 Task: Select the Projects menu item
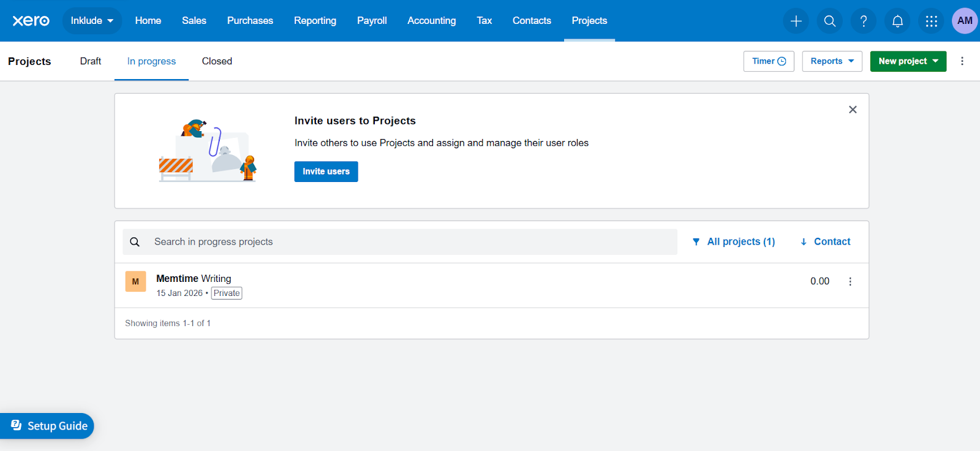[589, 21]
